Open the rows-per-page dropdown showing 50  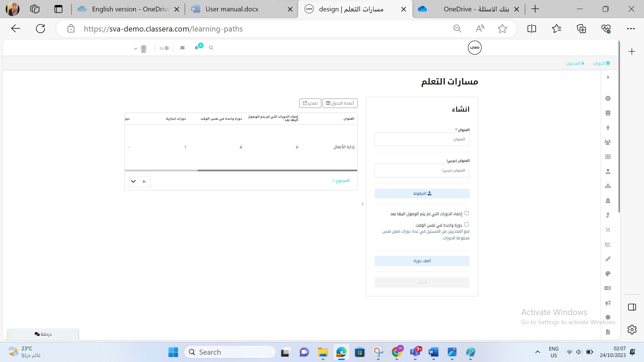click(x=140, y=181)
